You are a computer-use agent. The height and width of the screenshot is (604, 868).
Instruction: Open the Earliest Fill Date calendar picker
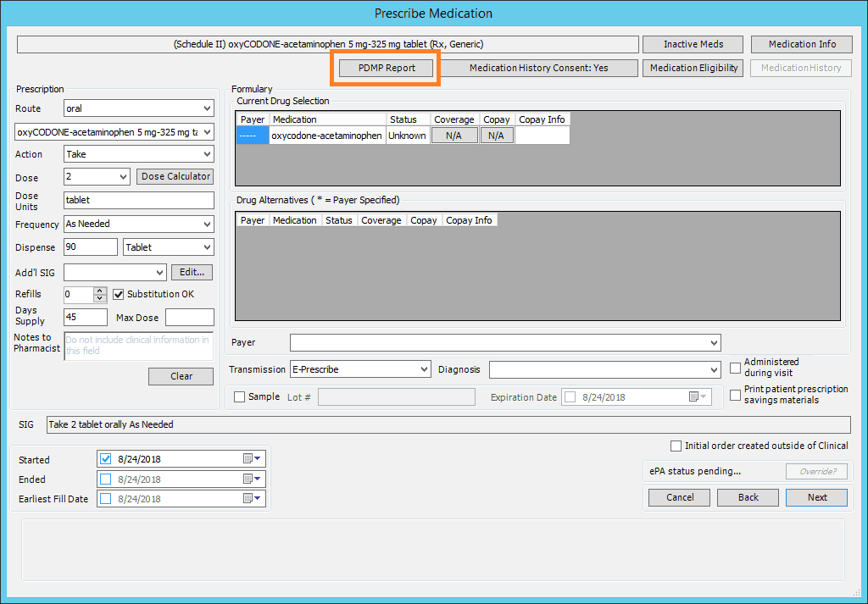pos(253,499)
